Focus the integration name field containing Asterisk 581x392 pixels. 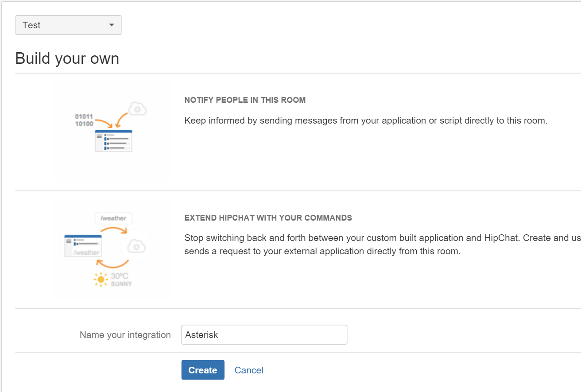coord(264,335)
